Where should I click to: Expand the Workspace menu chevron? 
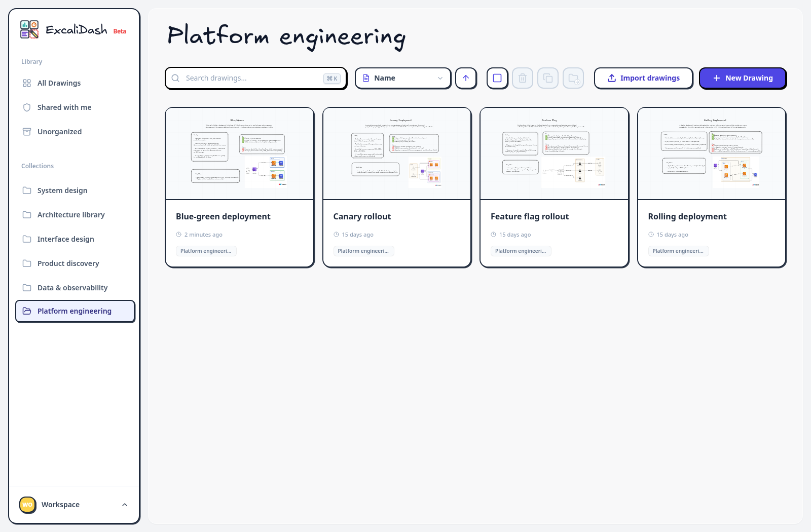[125, 505]
